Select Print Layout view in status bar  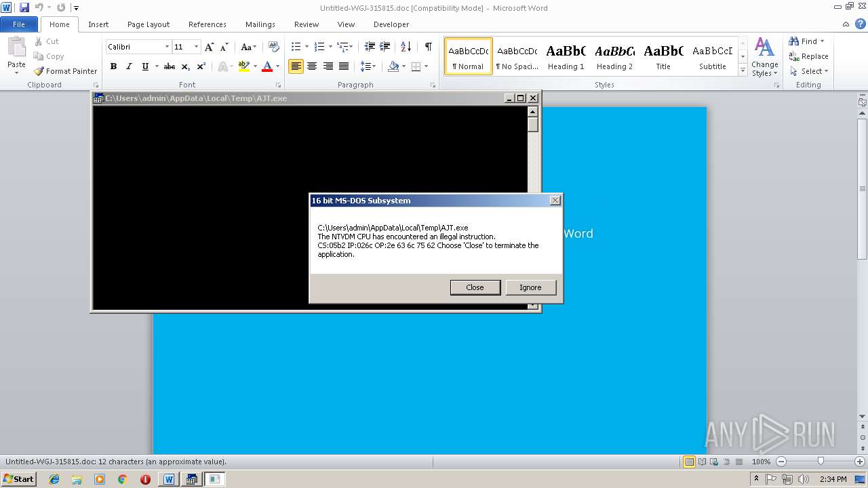pyautogui.click(x=689, y=462)
